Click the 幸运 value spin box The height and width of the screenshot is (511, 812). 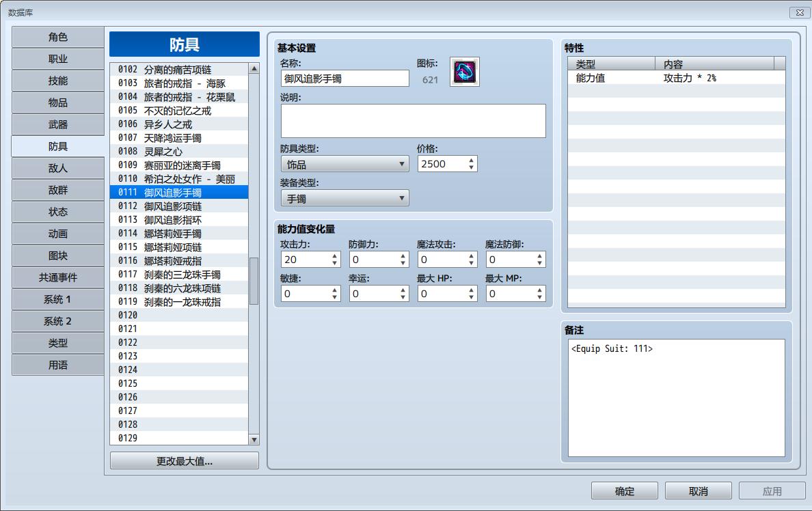(x=379, y=294)
